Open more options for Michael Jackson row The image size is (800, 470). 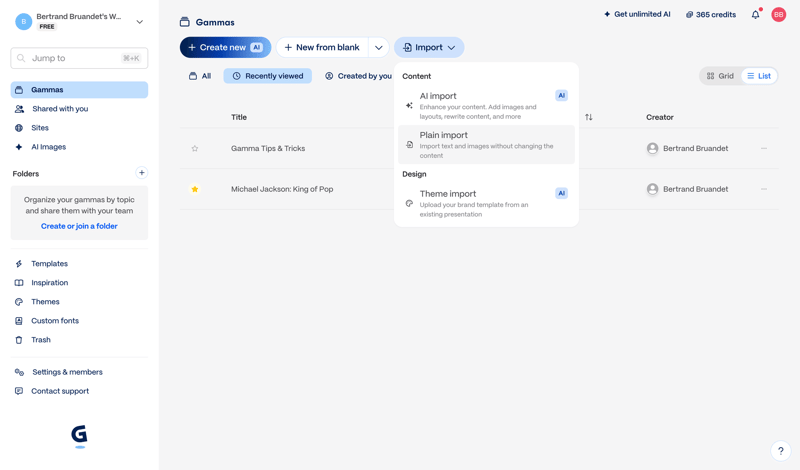(x=764, y=189)
